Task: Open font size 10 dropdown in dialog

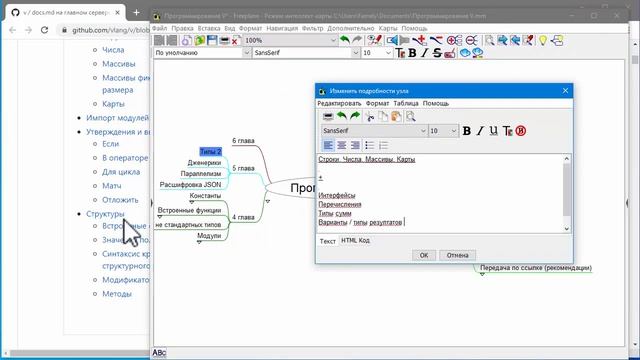Action: (454, 131)
